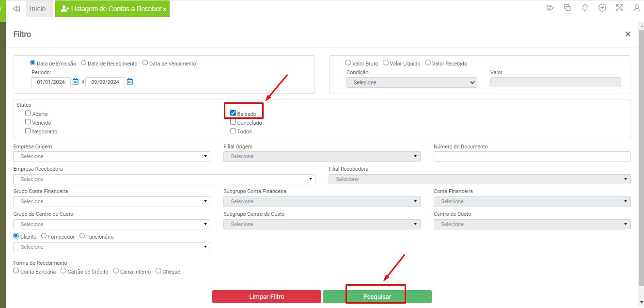Image resolution: width=644 pixels, height=308 pixels.
Task: Open the Empresa Origem dropdown
Action: tap(111, 156)
